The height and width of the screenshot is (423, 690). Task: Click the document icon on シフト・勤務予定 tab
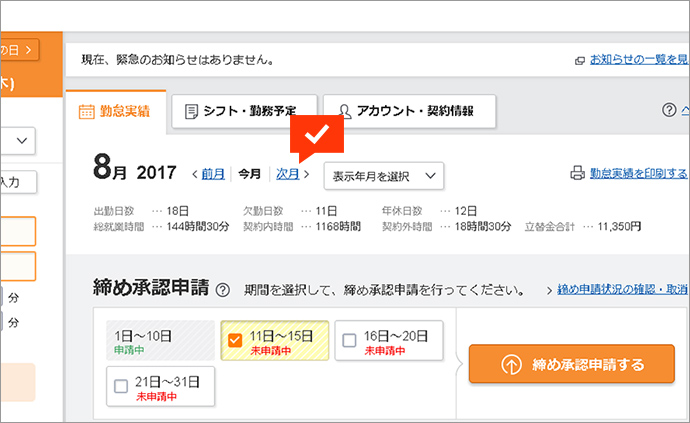coord(191,112)
